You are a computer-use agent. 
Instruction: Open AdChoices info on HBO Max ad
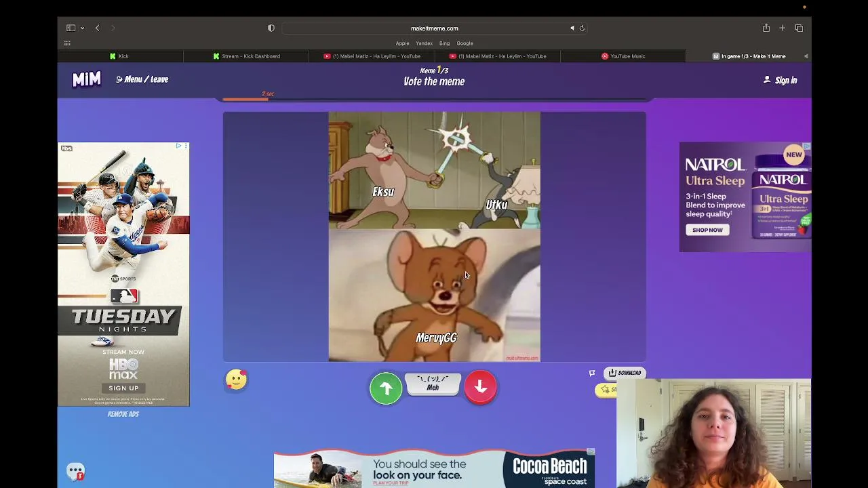(178, 146)
